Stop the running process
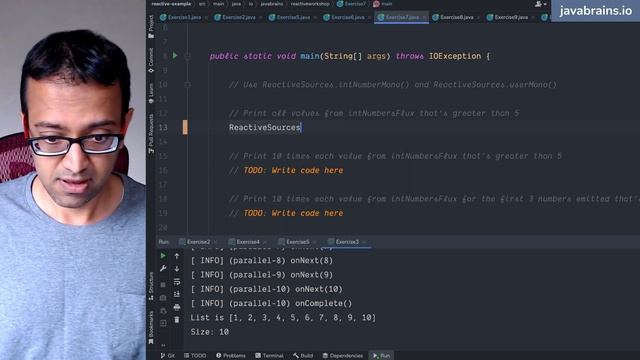 coord(163,284)
